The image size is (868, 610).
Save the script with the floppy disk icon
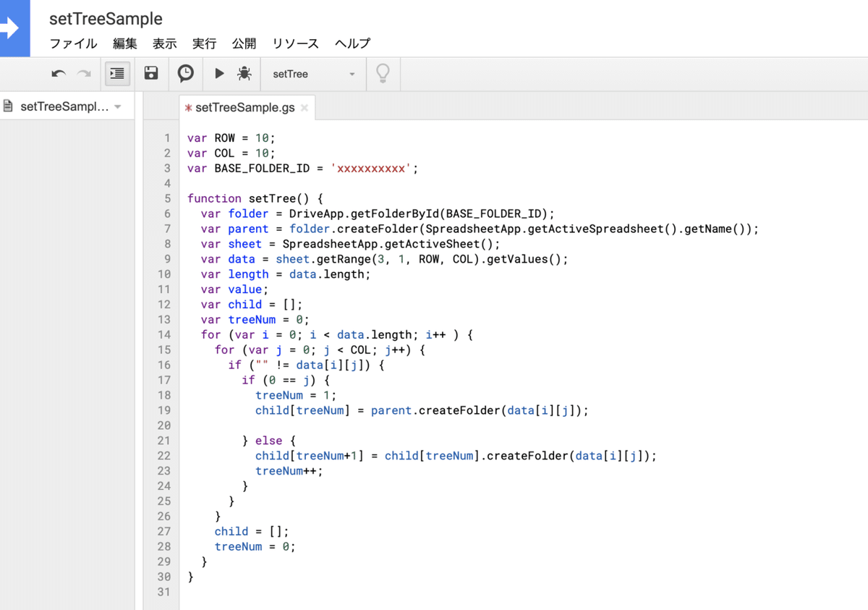[x=151, y=73]
